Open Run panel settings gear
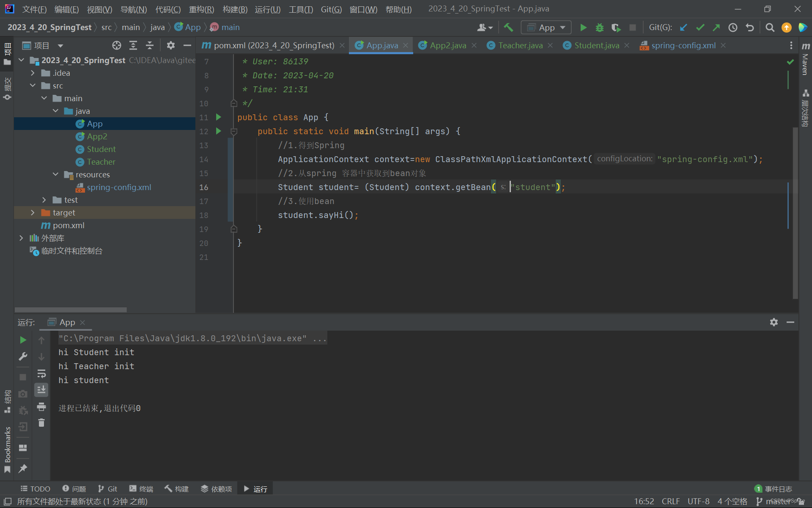The width and height of the screenshot is (812, 508). click(774, 322)
